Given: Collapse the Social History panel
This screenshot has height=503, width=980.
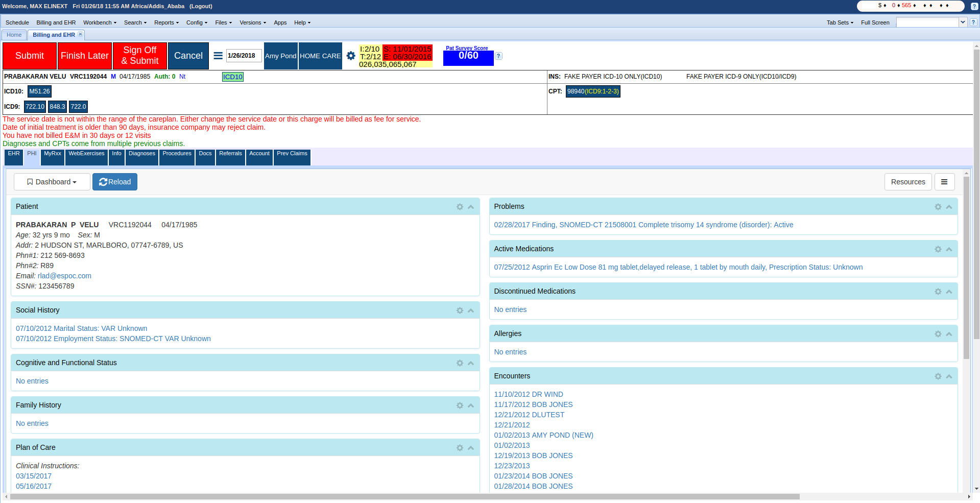Looking at the screenshot, I should tap(471, 310).
